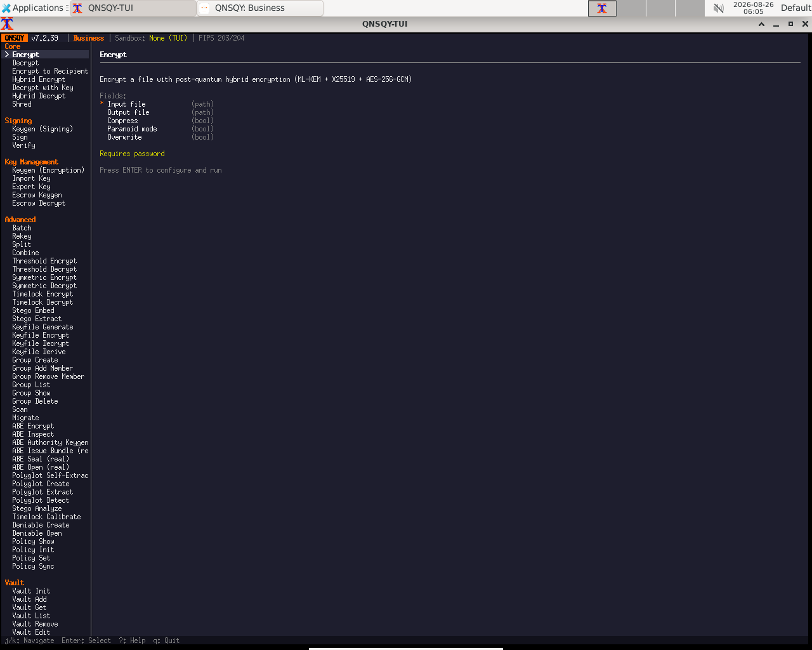
Task: Select Stego Extract
Action: pyautogui.click(x=37, y=319)
